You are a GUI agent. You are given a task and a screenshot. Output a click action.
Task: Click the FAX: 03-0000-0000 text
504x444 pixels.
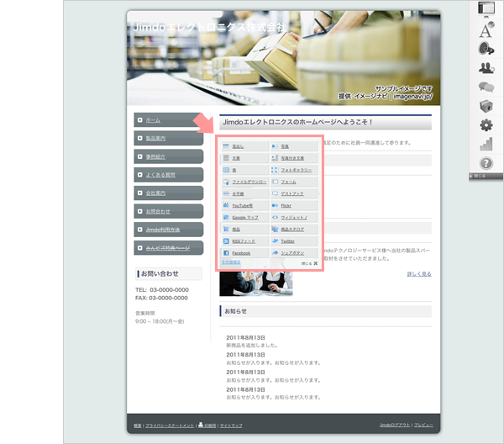(161, 298)
